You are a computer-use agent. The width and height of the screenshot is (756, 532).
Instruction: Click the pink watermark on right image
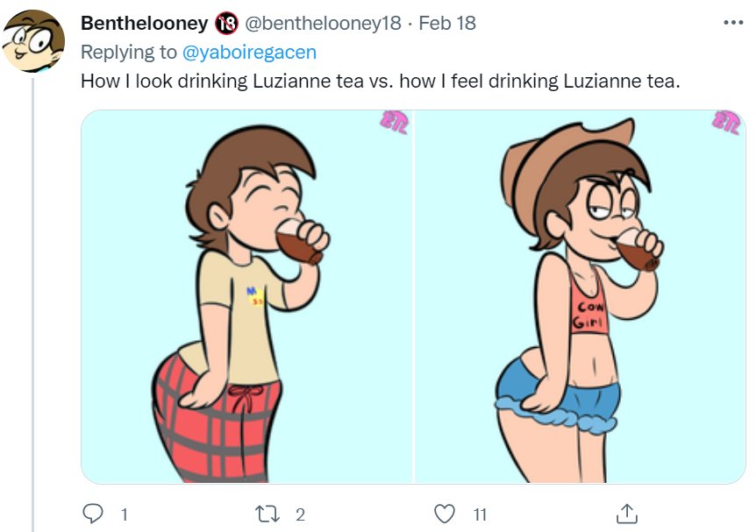pyautogui.click(x=725, y=123)
